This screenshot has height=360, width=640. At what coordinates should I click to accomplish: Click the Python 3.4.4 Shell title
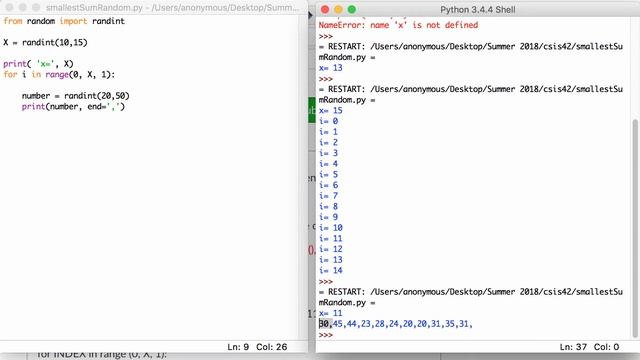478,9
